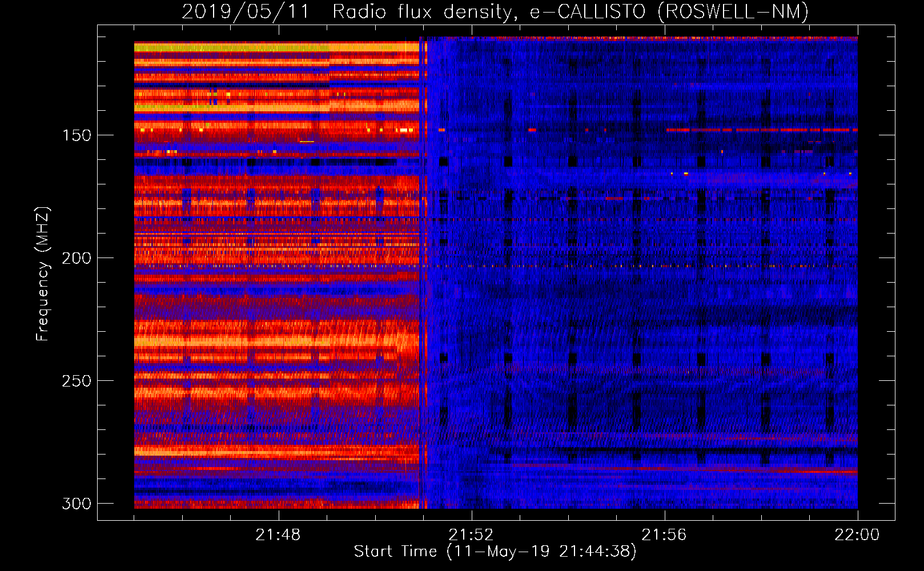924x571 pixels.
Task: Click the '21:48' time tick label
Action: coord(278,534)
